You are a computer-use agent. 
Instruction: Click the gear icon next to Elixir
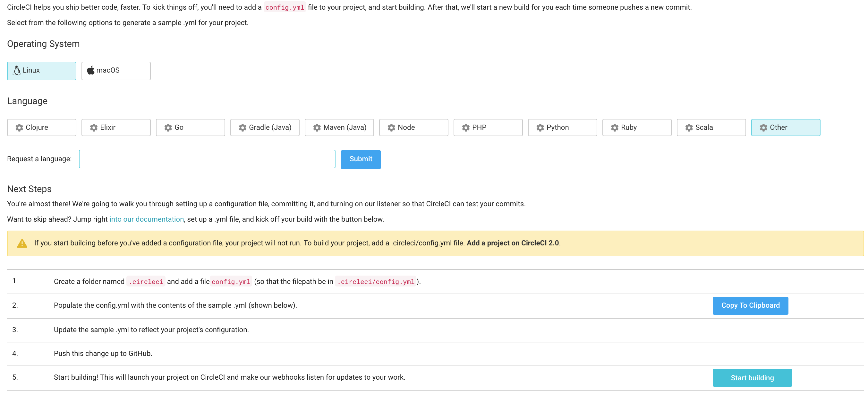pos(94,128)
